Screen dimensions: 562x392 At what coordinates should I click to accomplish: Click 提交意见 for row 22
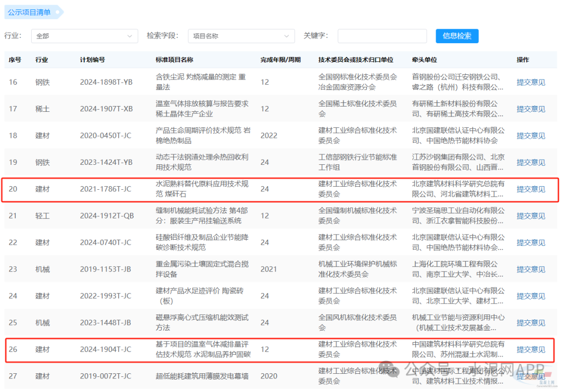[531, 243]
